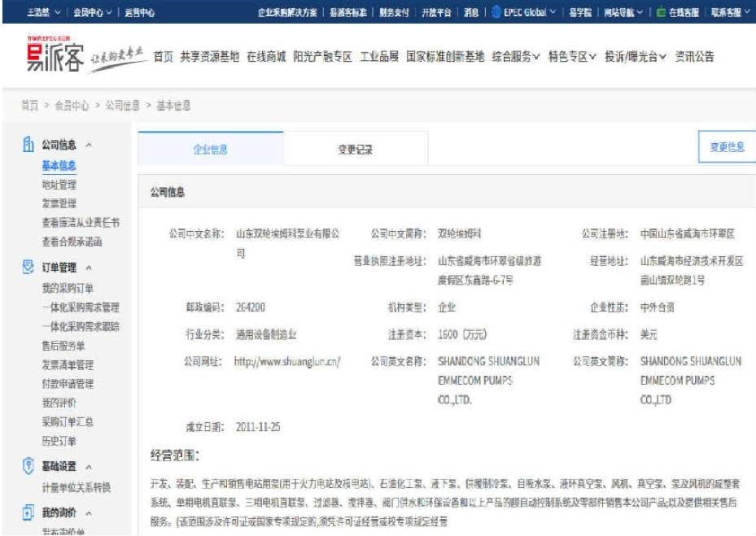This screenshot has width=756, height=536.
Task: Select 基本信息 in the sidebar
Action: coord(59,166)
